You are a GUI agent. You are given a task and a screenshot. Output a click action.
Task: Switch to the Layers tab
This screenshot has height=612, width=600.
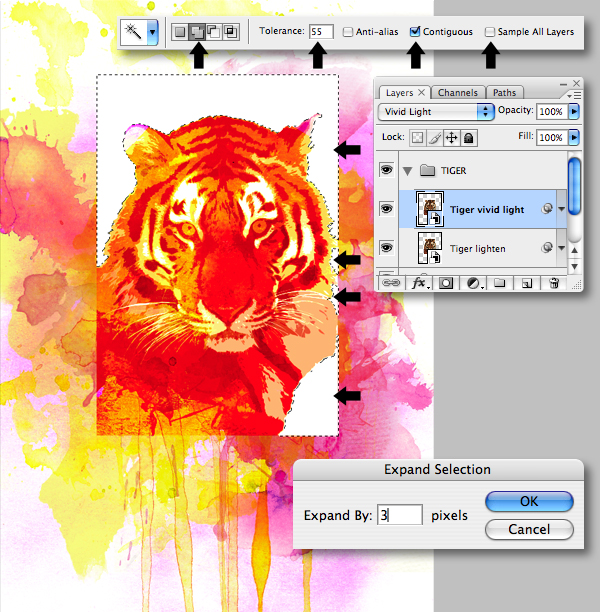(399, 93)
